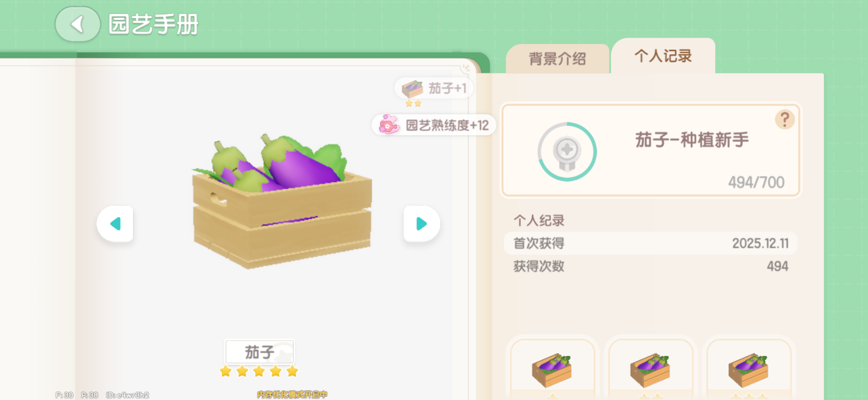The image size is (868, 400).
Task: Click the 茄子+1 reward tag
Action: coord(434,88)
